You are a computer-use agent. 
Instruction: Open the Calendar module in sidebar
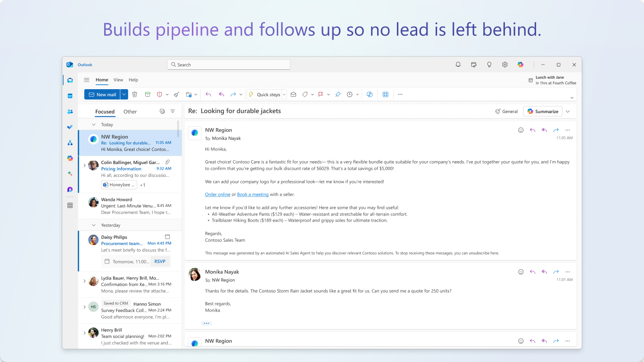coord(70,96)
